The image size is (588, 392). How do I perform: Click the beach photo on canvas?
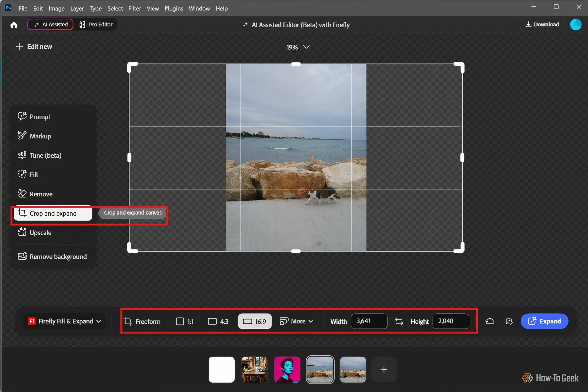(x=296, y=158)
